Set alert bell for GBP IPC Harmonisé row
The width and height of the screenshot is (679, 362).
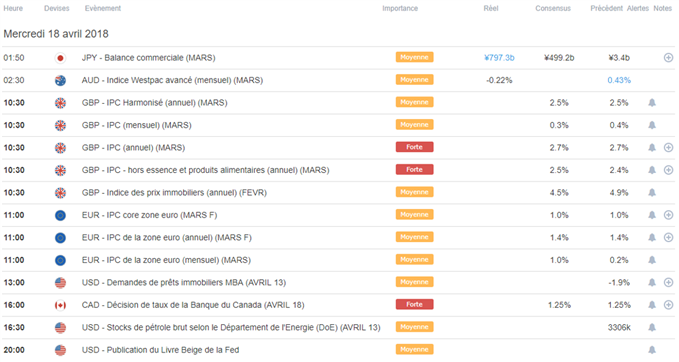pyautogui.click(x=652, y=103)
